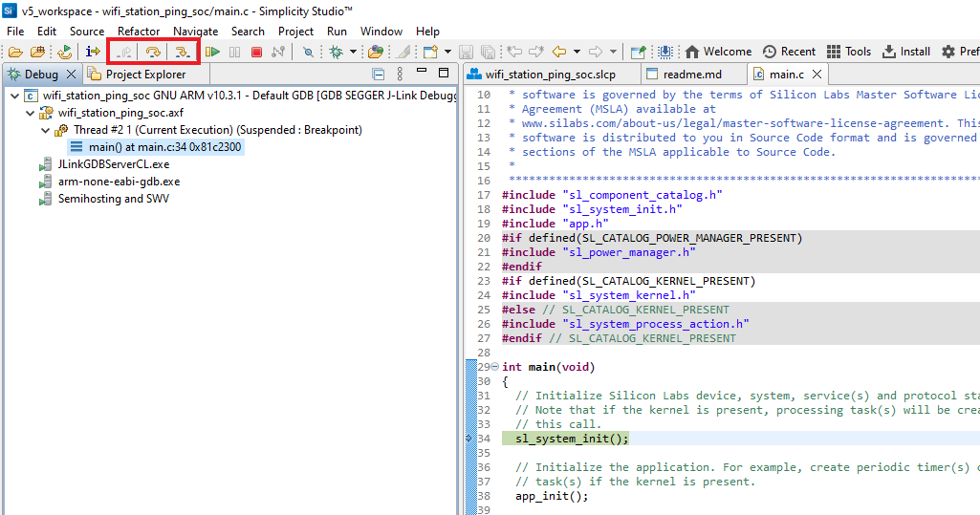This screenshot has height=515, width=980.
Task: Open the Run menu
Action: (x=337, y=31)
